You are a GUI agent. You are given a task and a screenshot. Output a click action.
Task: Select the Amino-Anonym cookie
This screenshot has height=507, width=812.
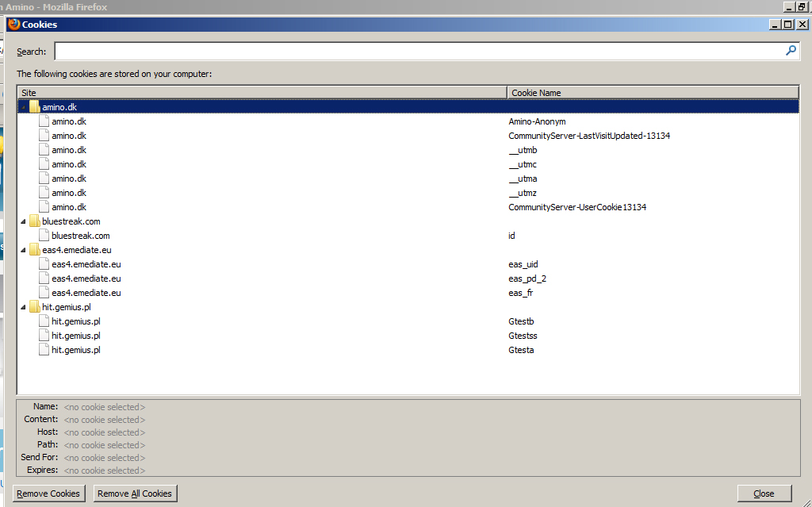coord(408,121)
